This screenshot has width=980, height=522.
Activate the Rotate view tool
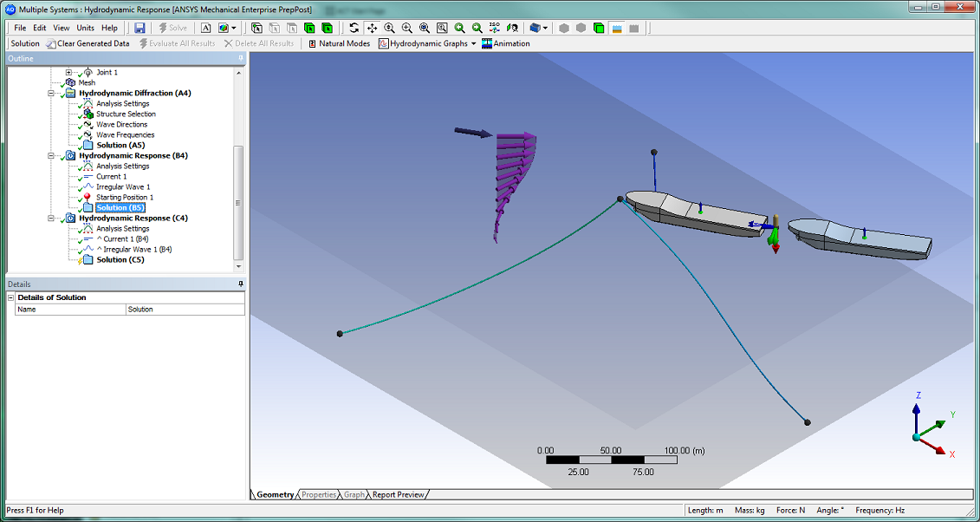354,27
